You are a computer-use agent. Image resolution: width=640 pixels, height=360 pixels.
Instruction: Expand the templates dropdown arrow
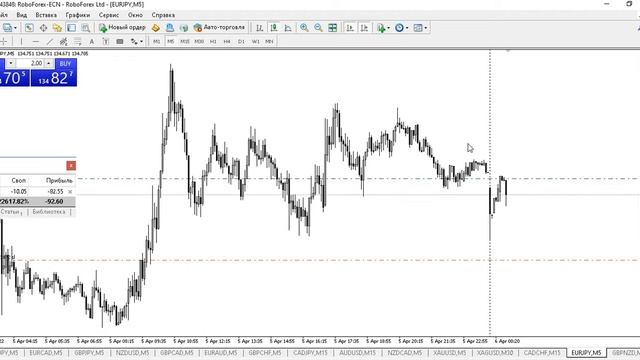[x=426, y=28]
